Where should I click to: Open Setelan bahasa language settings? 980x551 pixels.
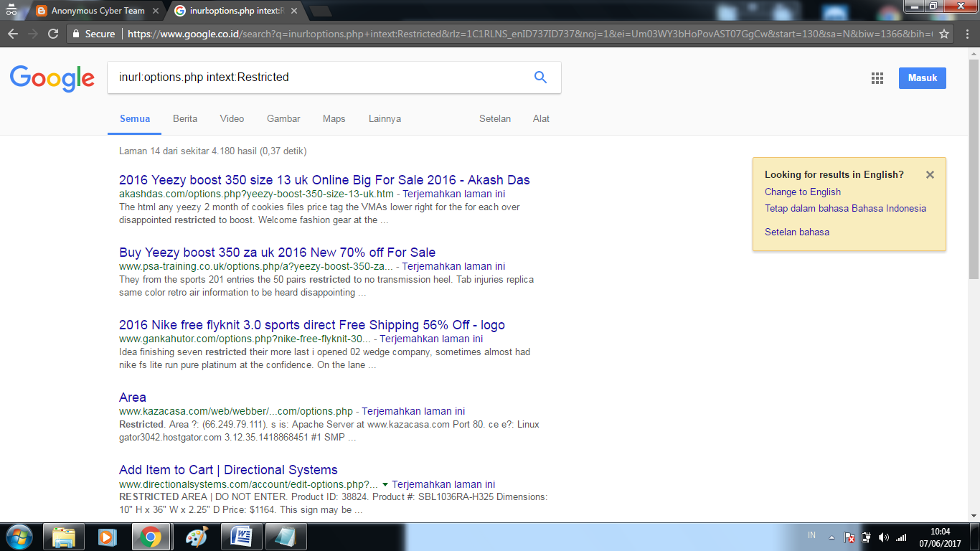pos(797,232)
